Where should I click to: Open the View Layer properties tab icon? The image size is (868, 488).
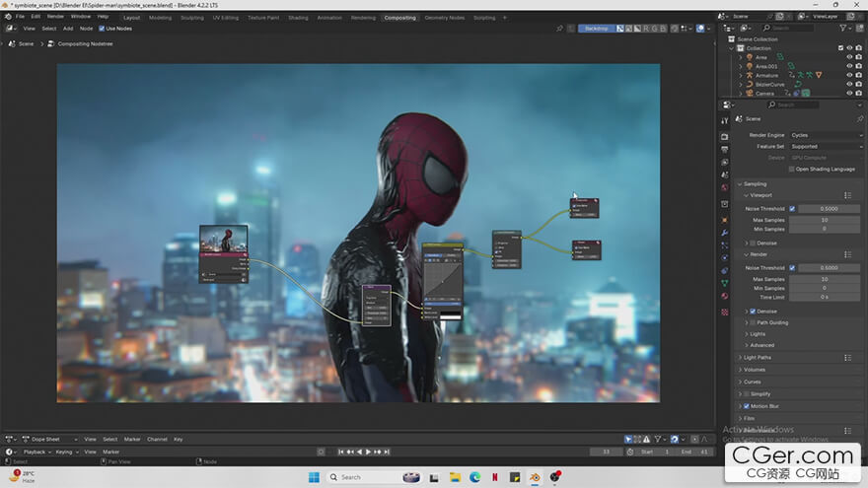(x=725, y=162)
